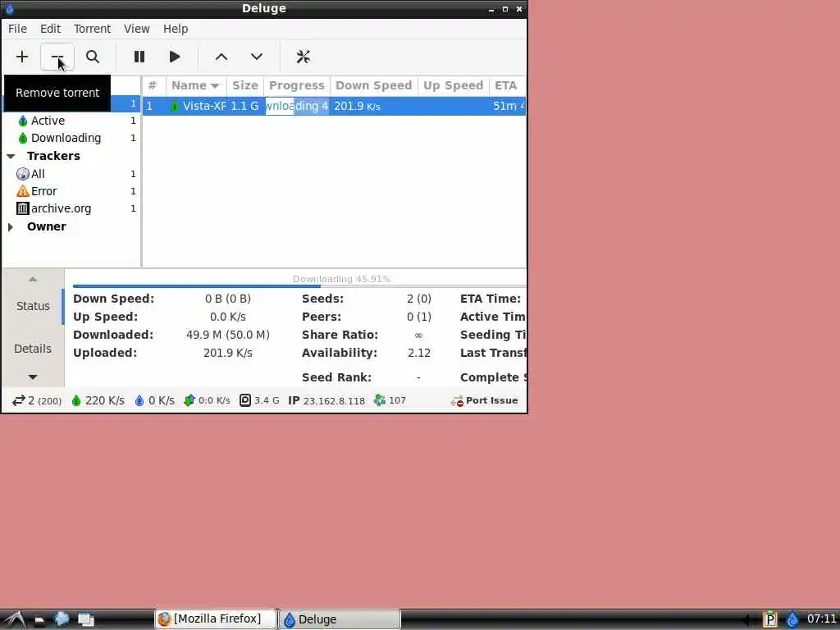Collapse the Trackers section

pos(11,156)
